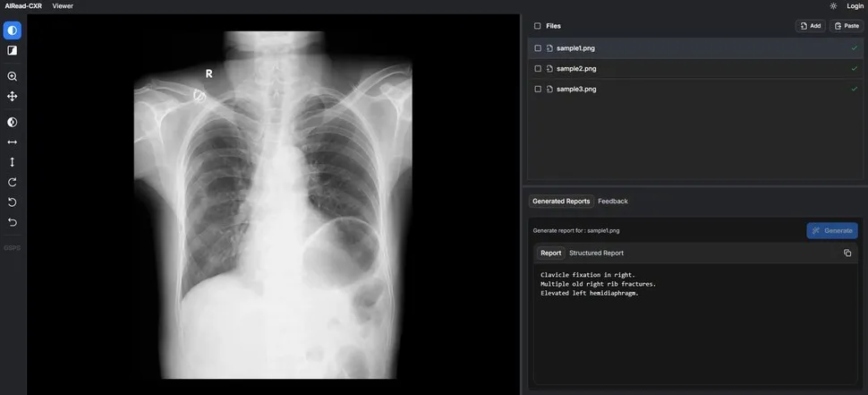Image resolution: width=868 pixels, height=395 pixels.
Task: Open the Login link
Action: 855,6
